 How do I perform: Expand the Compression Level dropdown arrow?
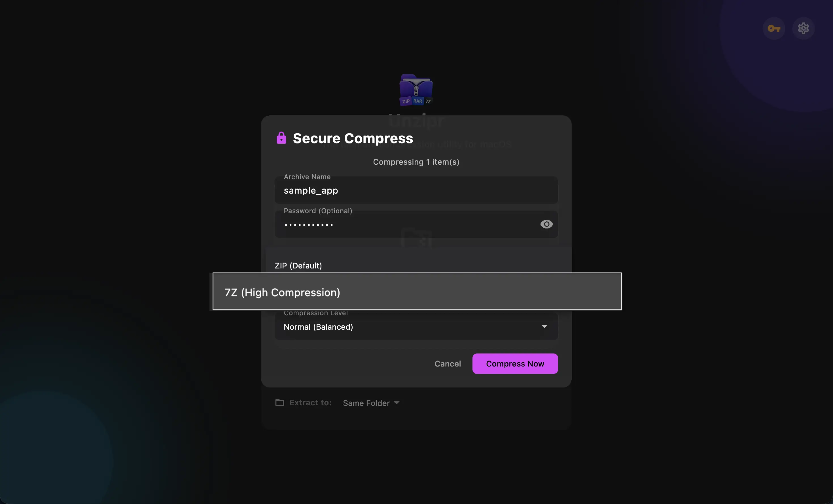(544, 326)
